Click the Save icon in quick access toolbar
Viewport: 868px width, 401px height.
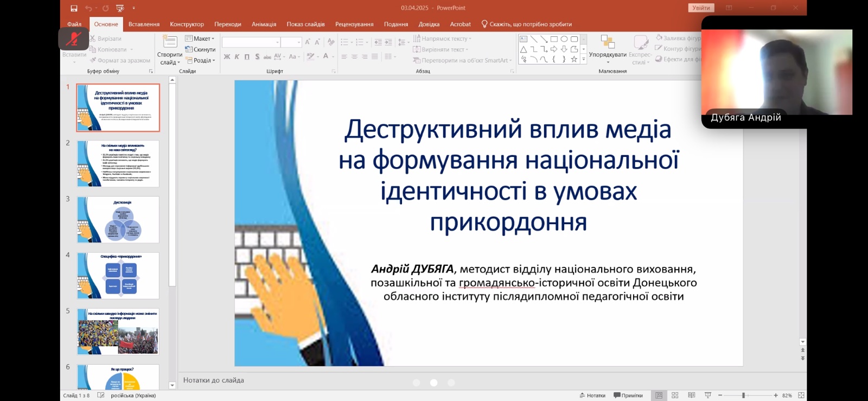tap(74, 8)
